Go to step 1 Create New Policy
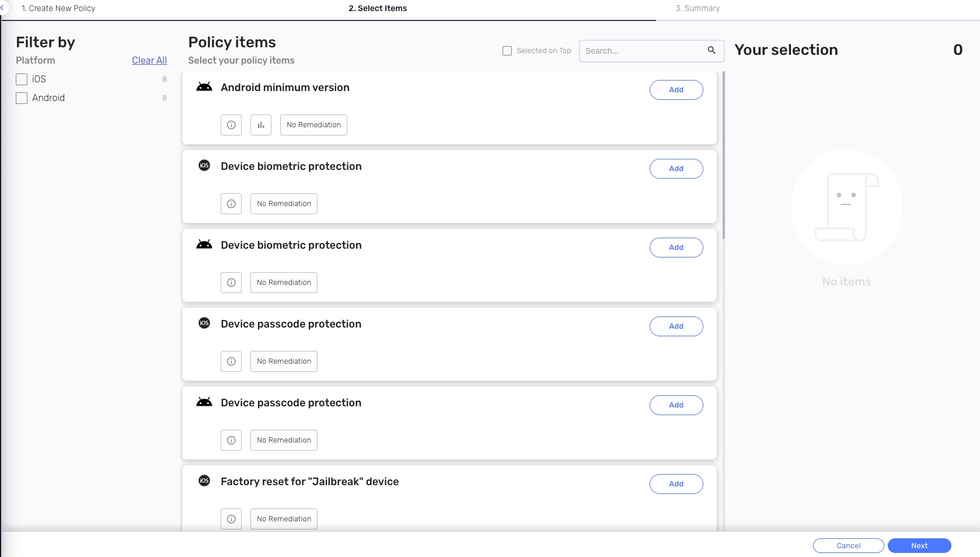 [x=58, y=8]
